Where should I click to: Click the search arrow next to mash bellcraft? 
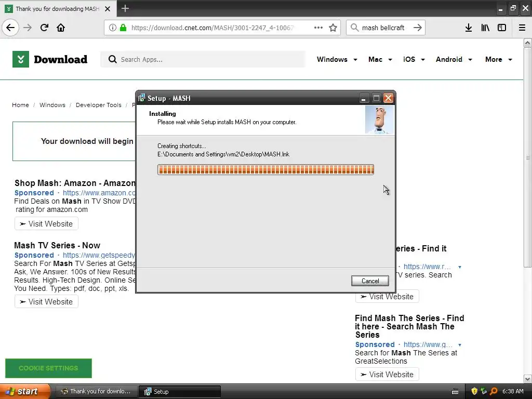coord(418,28)
